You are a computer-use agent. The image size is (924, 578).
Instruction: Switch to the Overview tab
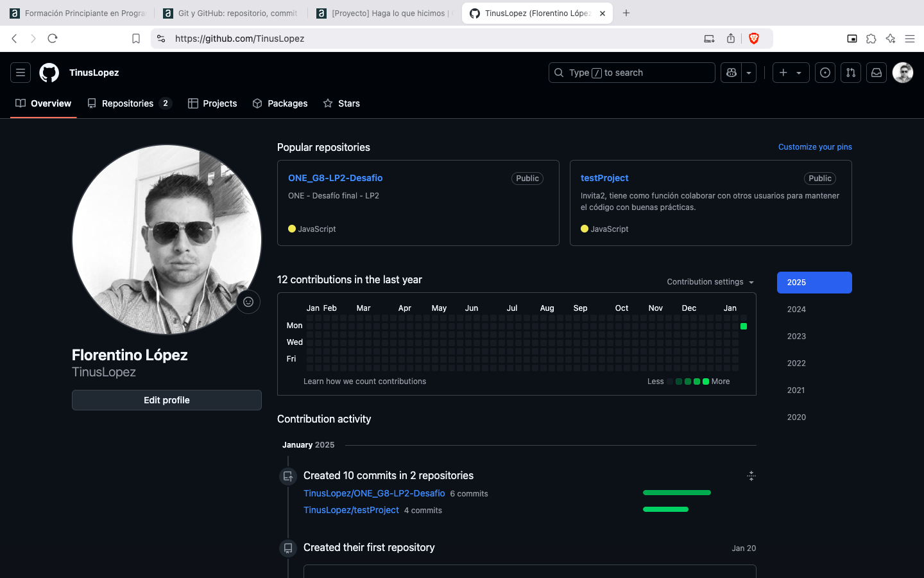[x=44, y=103]
